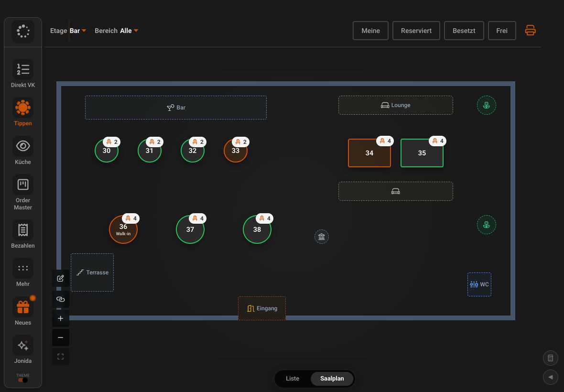Toggle the Besetzt filter
This screenshot has width=564, height=392.
[464, 31]
